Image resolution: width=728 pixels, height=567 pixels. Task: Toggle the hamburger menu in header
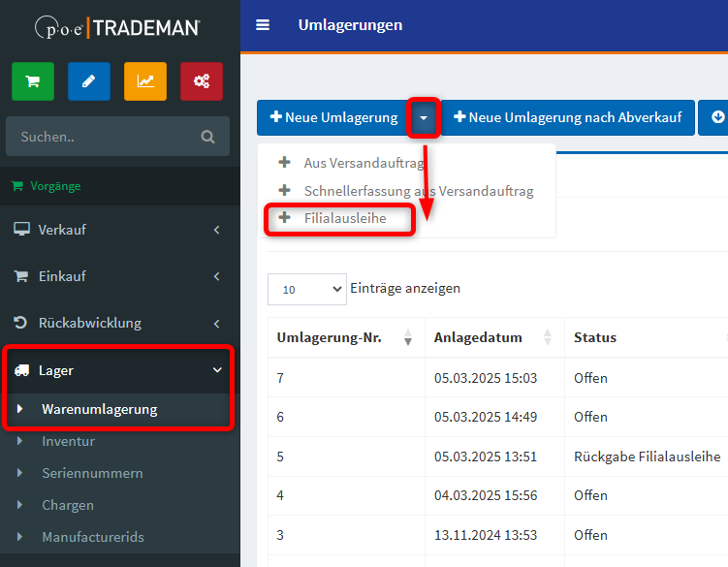click(x=263, y=25)
